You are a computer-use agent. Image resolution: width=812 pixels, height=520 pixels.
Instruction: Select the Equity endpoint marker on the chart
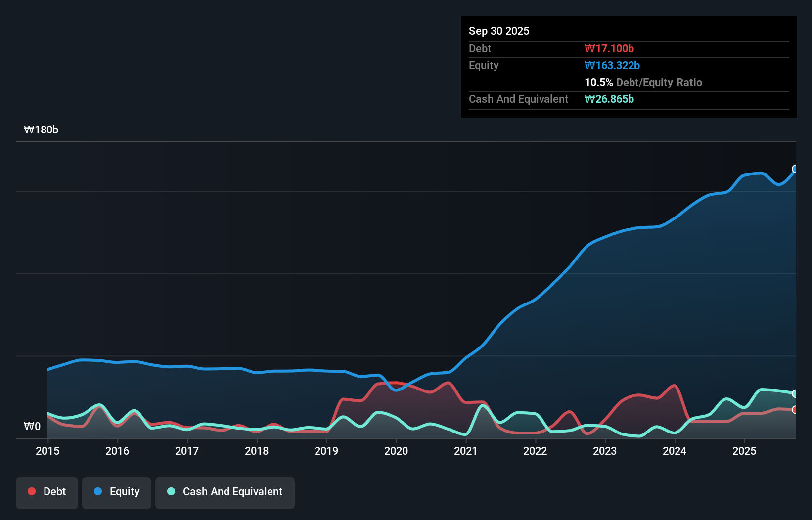point(795,169)
